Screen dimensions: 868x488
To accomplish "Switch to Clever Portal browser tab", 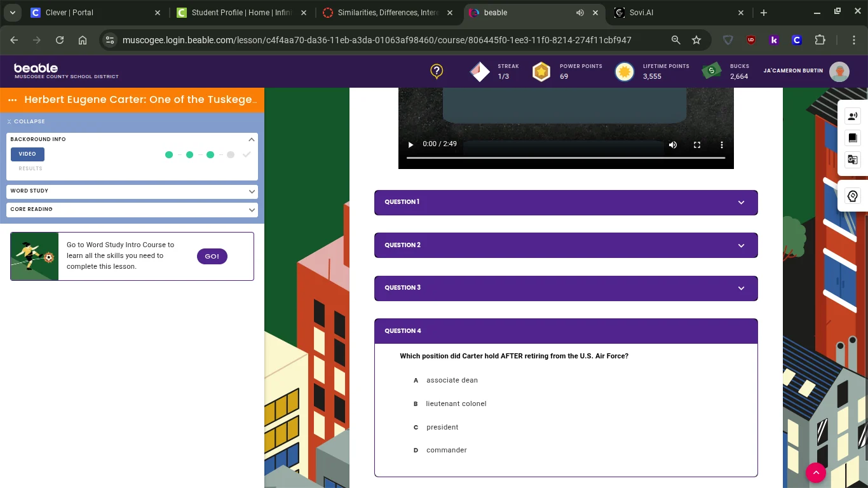I will click(95, 13).
